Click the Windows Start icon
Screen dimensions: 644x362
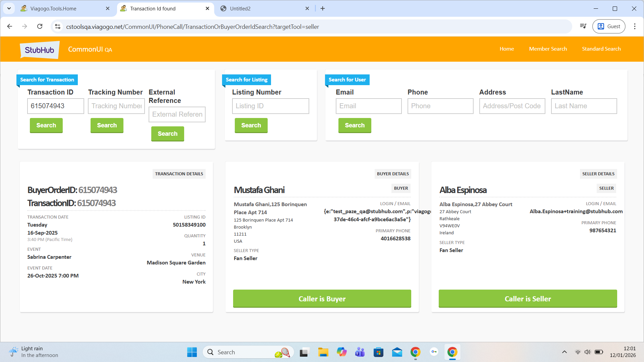(x=192, y=352)
